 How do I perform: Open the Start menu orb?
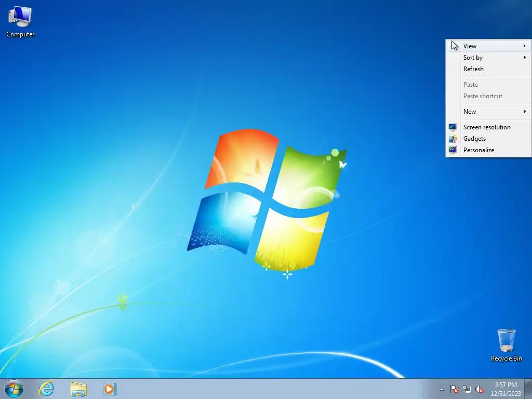tap(14, 389)
